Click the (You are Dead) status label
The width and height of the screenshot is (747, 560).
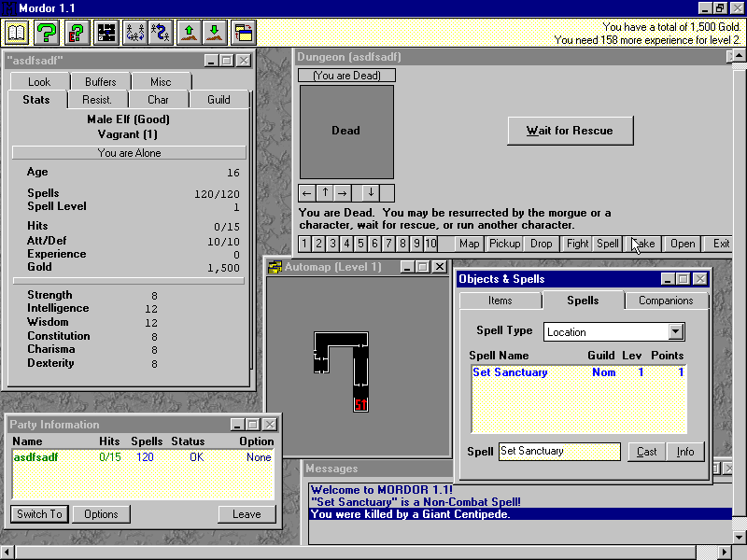pyautogui.click(x=346, y=76)
